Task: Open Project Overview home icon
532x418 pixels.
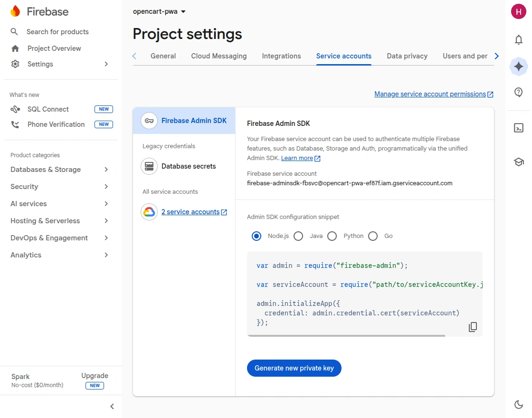Action: 15,48
